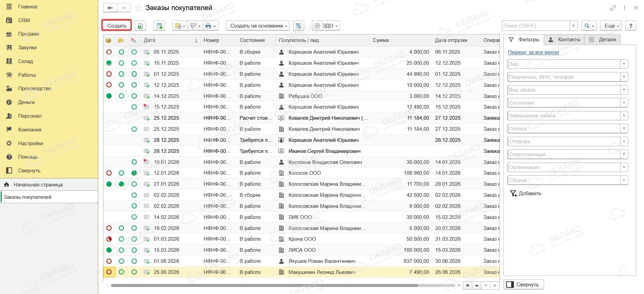
Task: Switch to the Фильтры tab
Action: [x=524, y=40]
